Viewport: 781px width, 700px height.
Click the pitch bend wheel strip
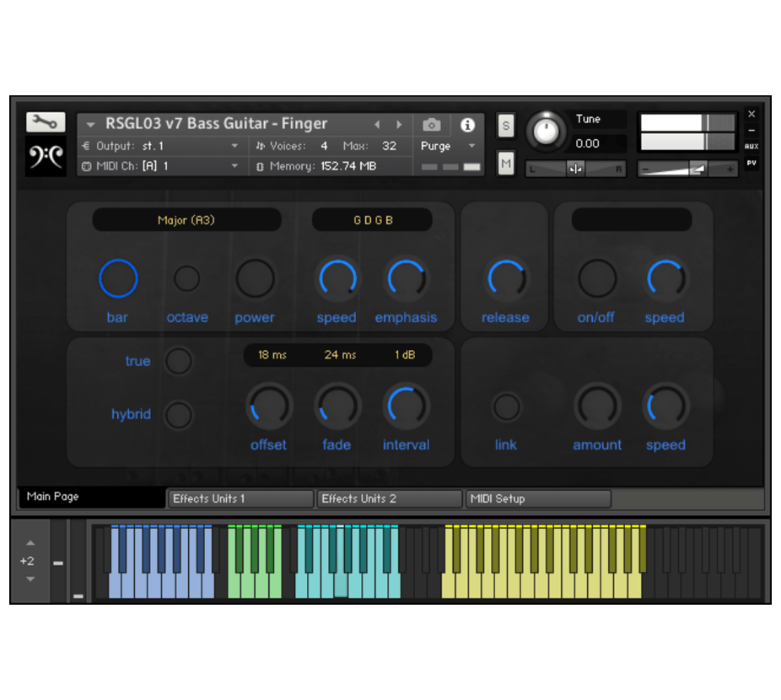58,561
